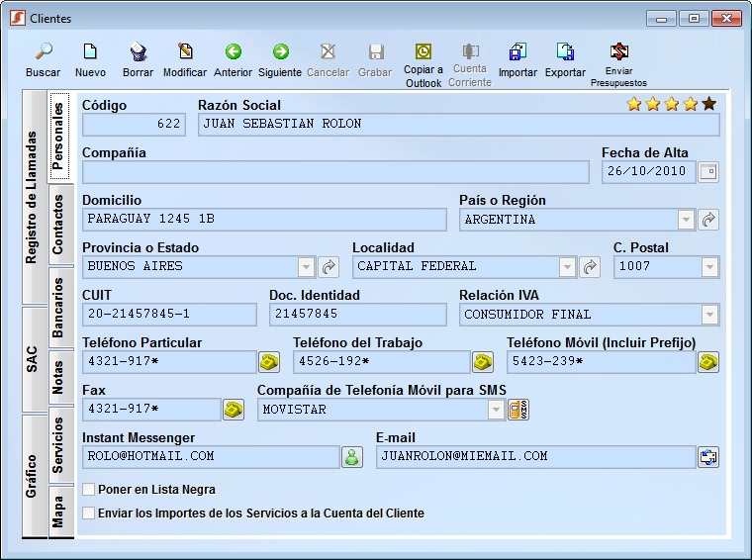Expand the País o Región dropdown
The width and height of the screenshot is (752, 560).
[686, 220]
